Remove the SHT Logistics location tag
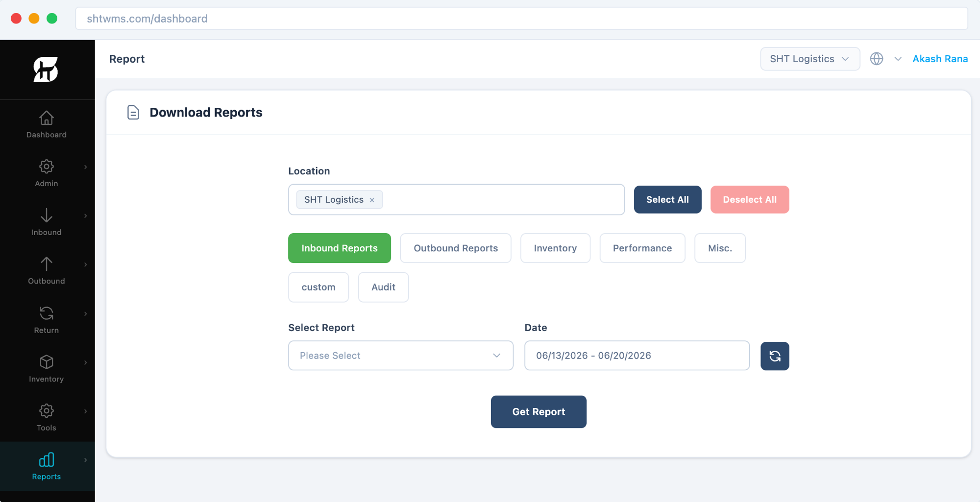This screenshot has width=980, height=502. click(372, 200)
